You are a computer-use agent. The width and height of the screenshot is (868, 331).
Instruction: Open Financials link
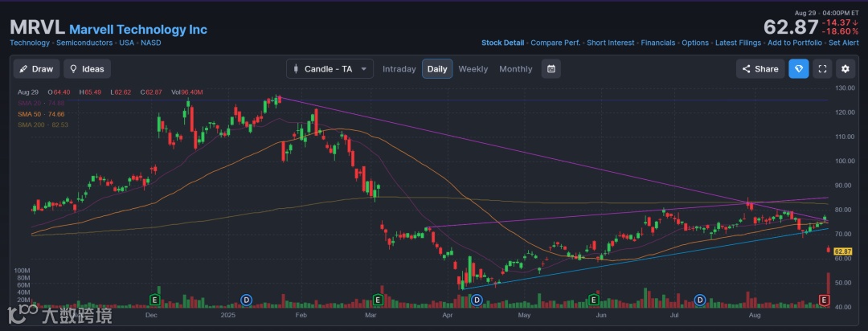pos(658,43)
